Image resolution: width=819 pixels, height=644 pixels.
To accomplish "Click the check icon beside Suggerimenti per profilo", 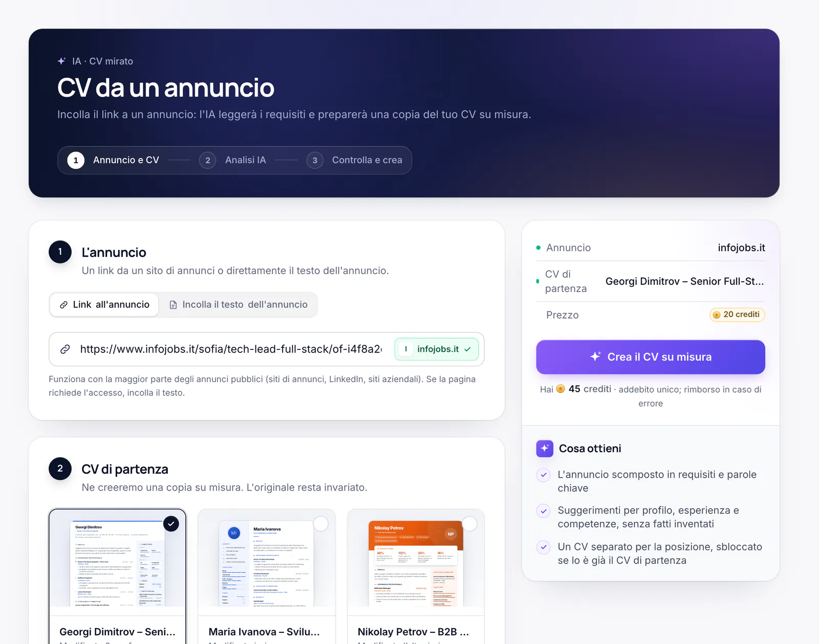I will tap(544, 510).
